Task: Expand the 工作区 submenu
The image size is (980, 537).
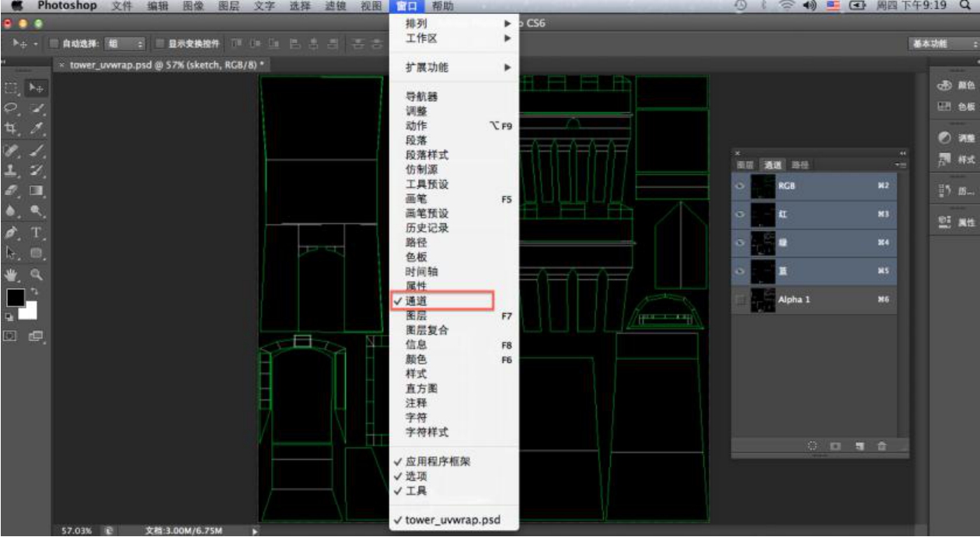Action: pyautogui.click(x=454, y=38)
